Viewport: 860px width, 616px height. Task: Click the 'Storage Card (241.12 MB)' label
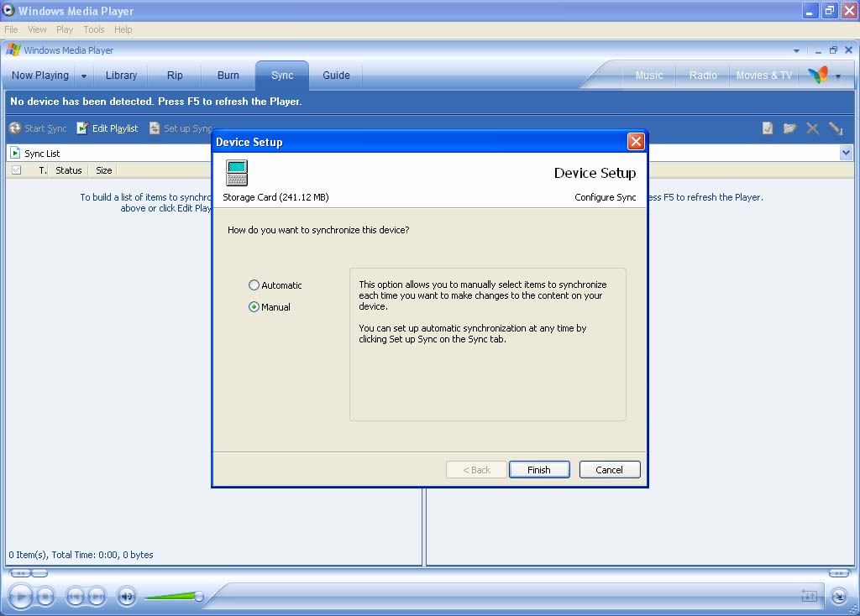click(275, 197)
